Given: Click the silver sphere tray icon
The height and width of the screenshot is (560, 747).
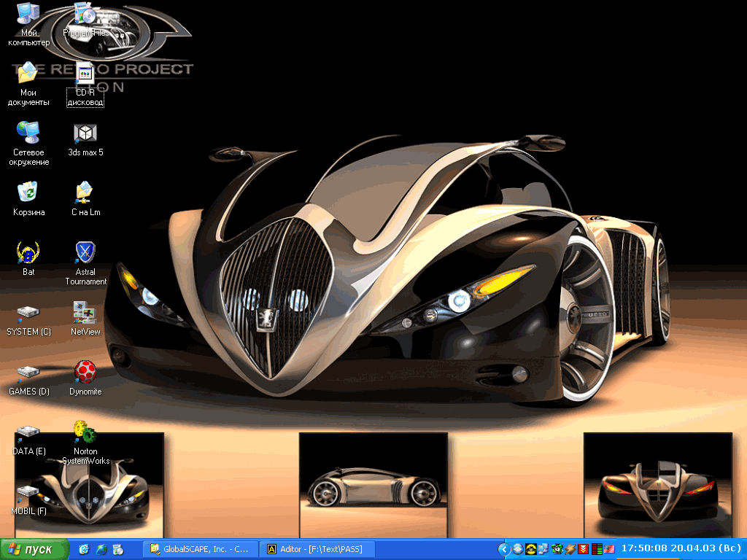Looking at the screenshot, I should point(518,550).
